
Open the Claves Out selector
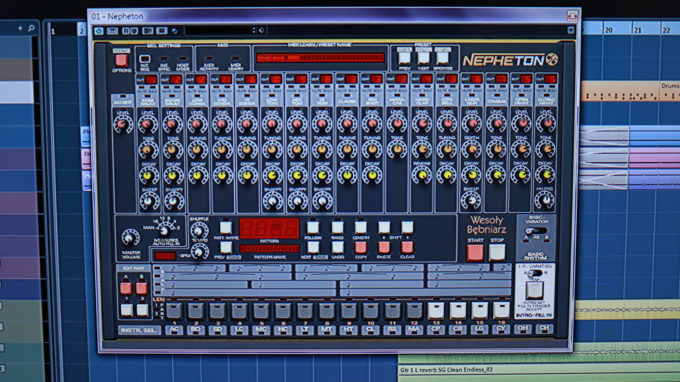click(x=351, y=79)
